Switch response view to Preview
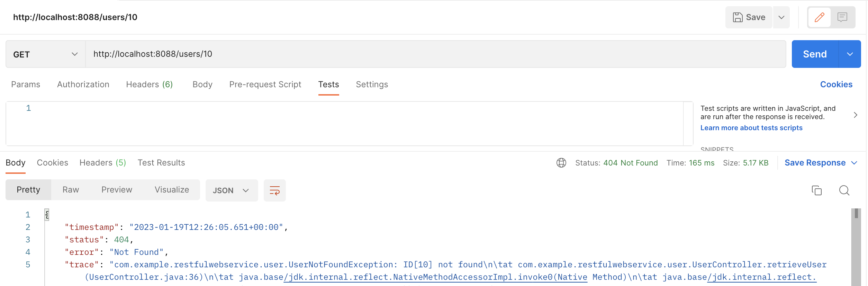The width and height of the screenshot is (868, 286). coord(117,190)
